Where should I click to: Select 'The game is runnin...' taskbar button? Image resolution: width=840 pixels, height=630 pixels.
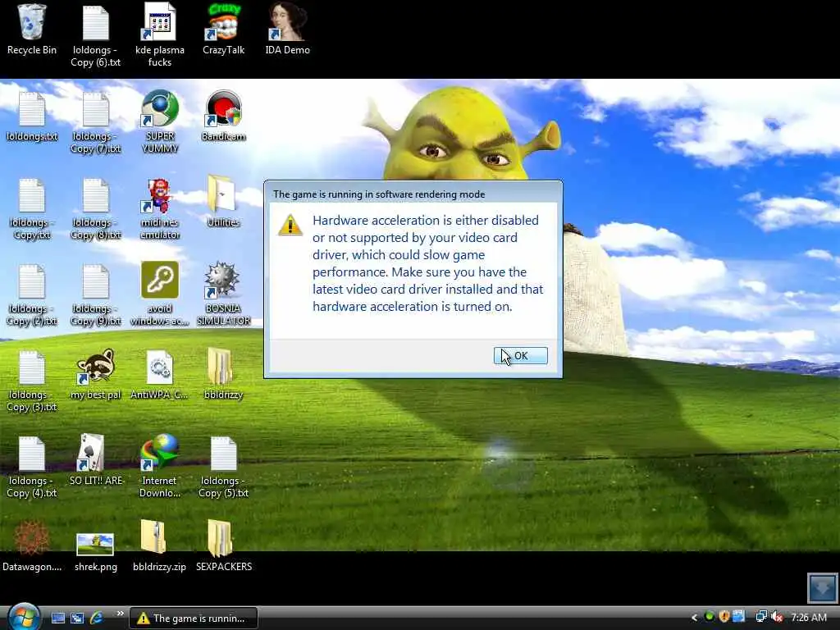tap(194, 619)
